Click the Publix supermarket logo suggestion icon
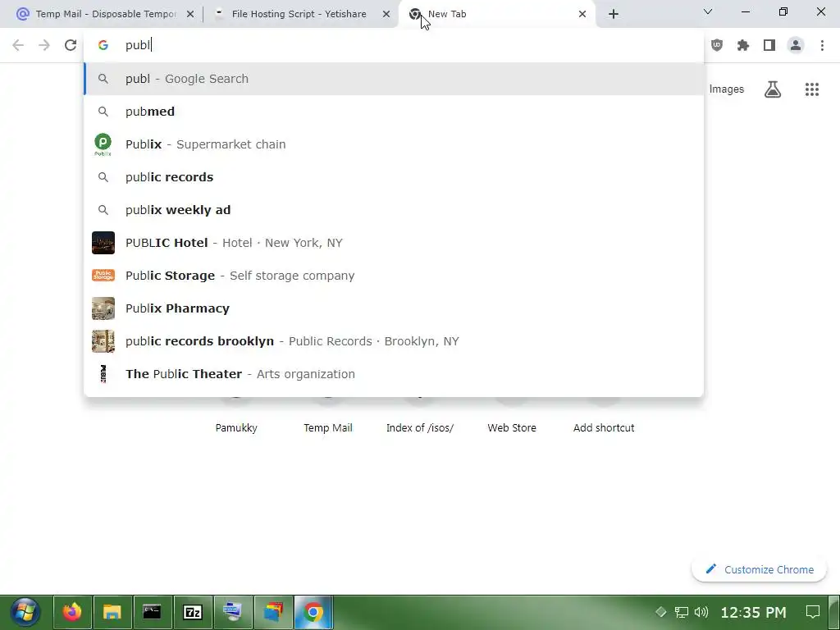 click(103, 144)
